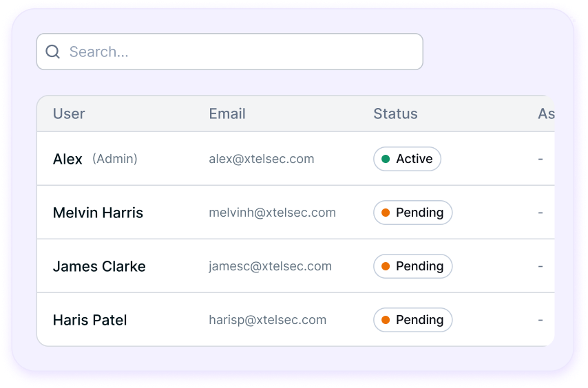This screenshot has height=388, width=588.
Task: Open jamesc@xtelsec.com email address
Action: [271, 266]
